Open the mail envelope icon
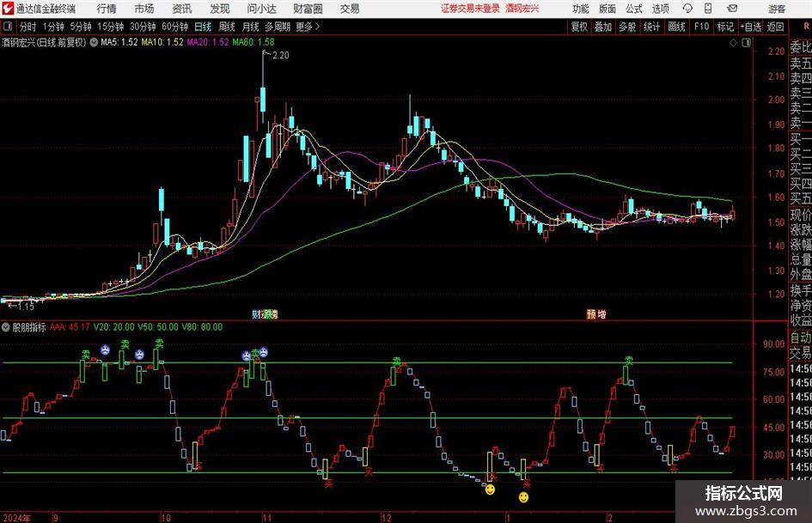 pyautogui.click(x=732, y=9)
